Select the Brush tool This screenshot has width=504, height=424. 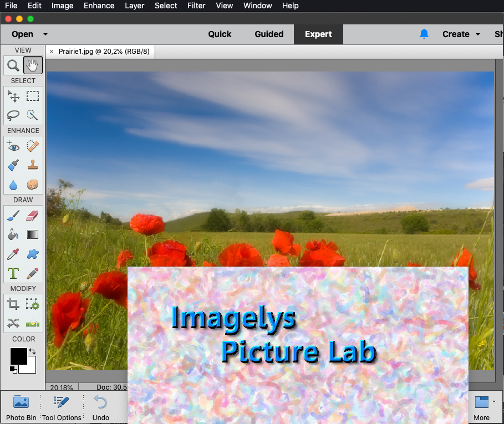pos(13,216)
